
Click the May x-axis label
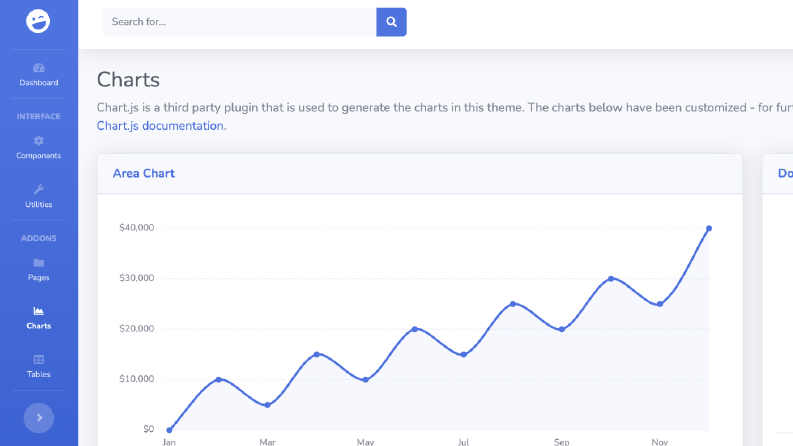pyautogui.click(x=366, y=442)
